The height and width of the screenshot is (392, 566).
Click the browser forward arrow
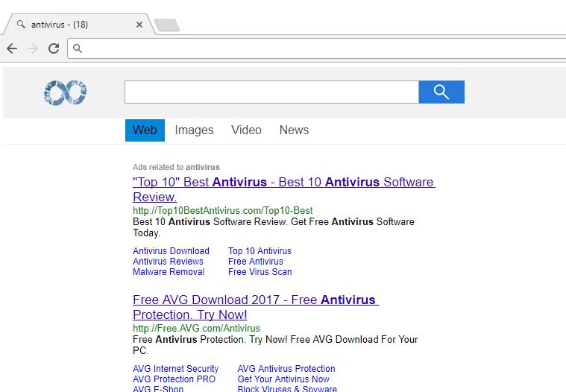(33, 48)
